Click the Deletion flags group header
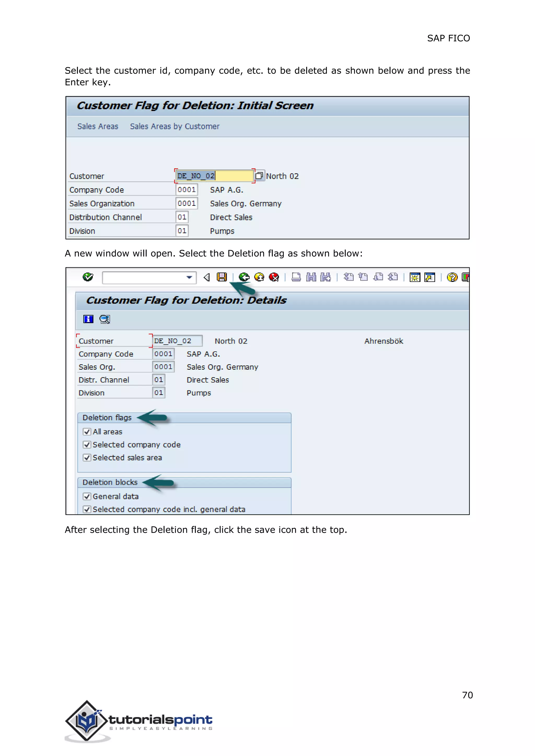 coord(184,418)
